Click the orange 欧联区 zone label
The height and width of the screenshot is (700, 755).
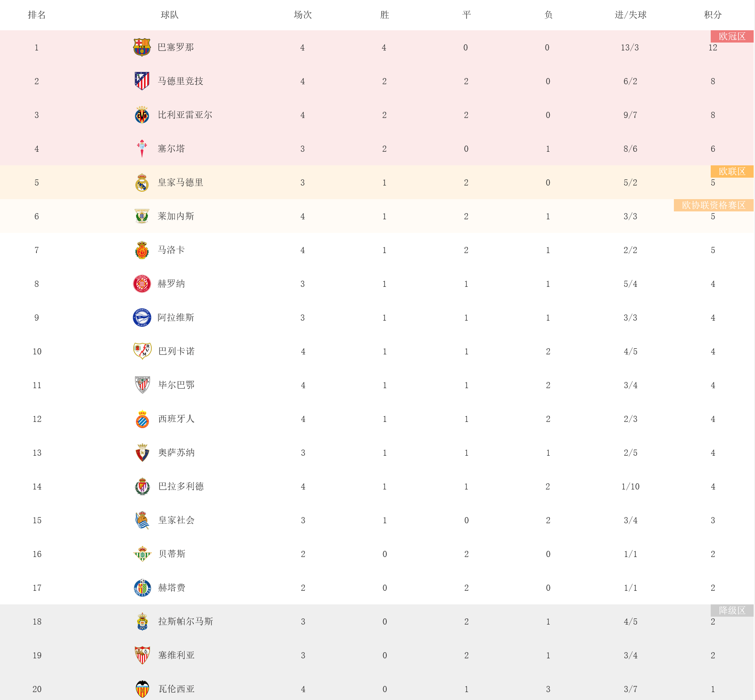732,171
